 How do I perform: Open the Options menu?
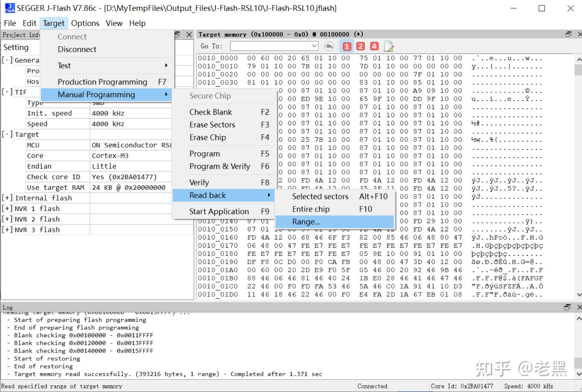point(85,23)
